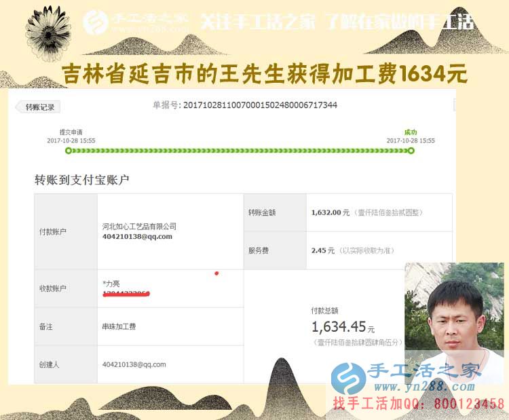Click the red-scribbled recipient account number

(x=126, y=294)
